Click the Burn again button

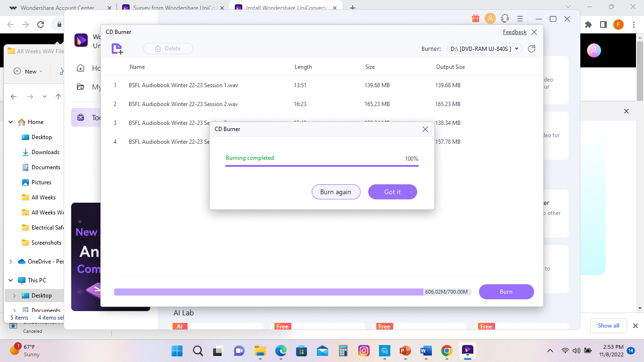tap(336, 192)
